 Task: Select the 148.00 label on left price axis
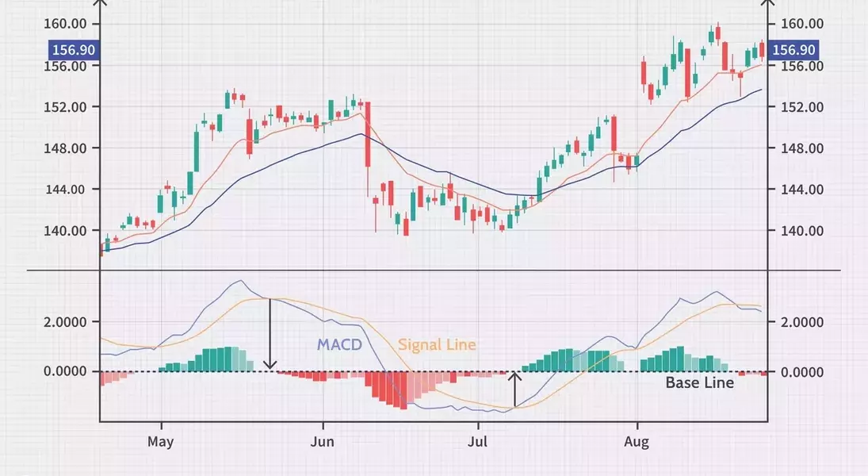point(65,148)
